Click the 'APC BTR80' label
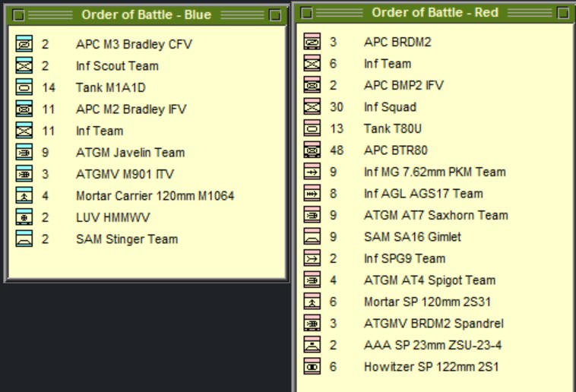The width and height of the screenshot is (576, 392). pyautogui.click(x=396, y=150)
